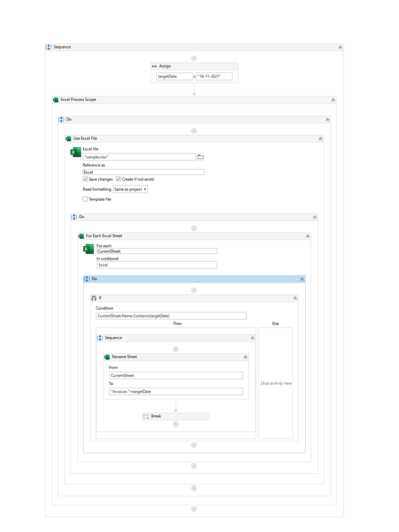Click the Excel icon in For Each Excel Sheet

click(x=87, y=248)
